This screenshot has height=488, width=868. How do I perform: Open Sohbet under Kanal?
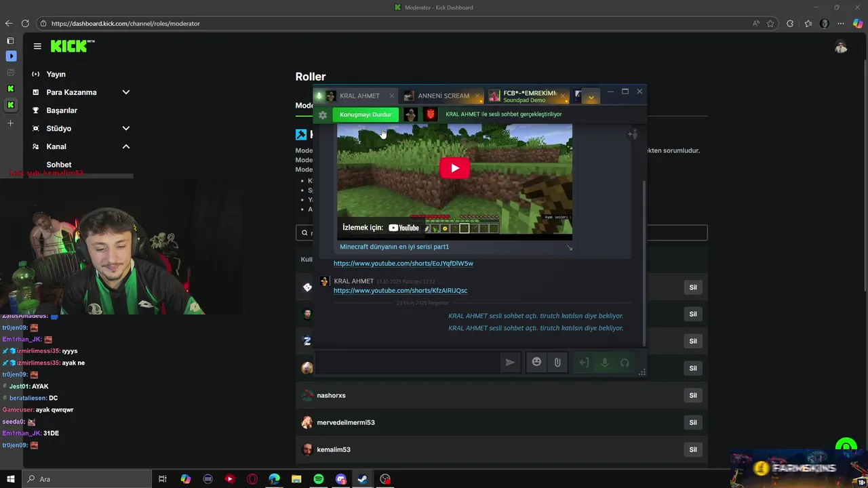point(59,165)
